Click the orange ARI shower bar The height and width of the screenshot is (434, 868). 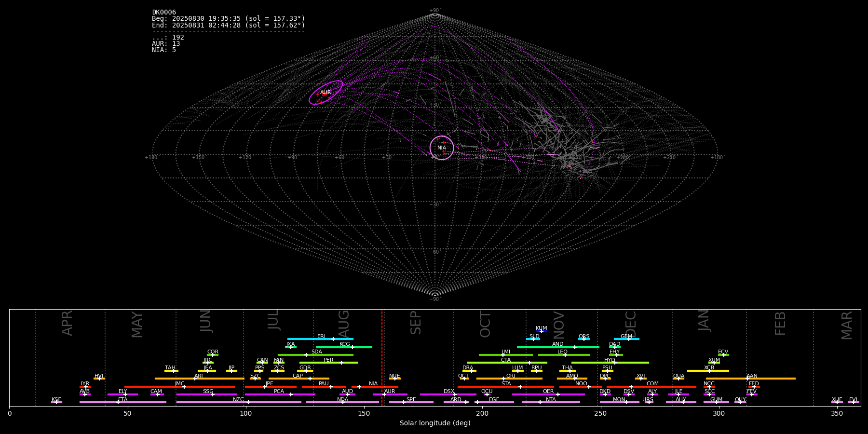(x=200, y=379)
